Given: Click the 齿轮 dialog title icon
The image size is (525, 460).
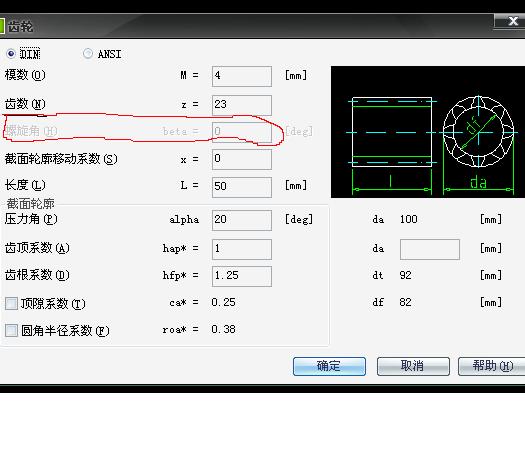Looking at the screenshot, I should (2, 26).
